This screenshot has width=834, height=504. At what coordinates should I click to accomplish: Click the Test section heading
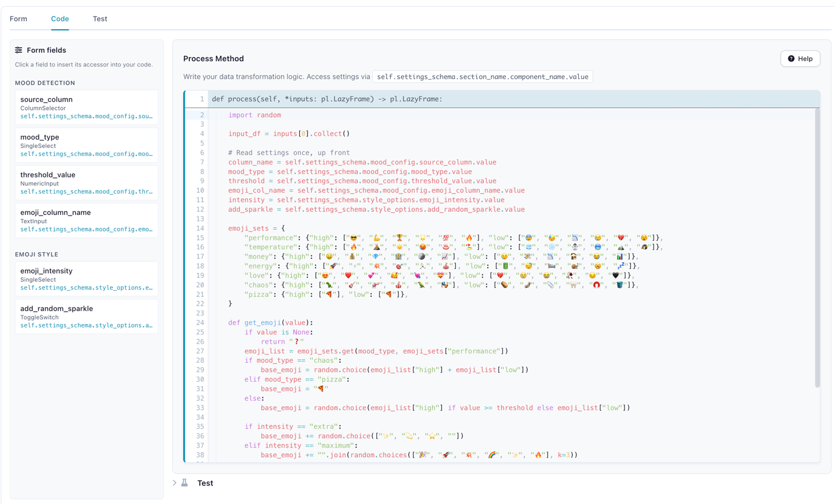click(205, 483)
